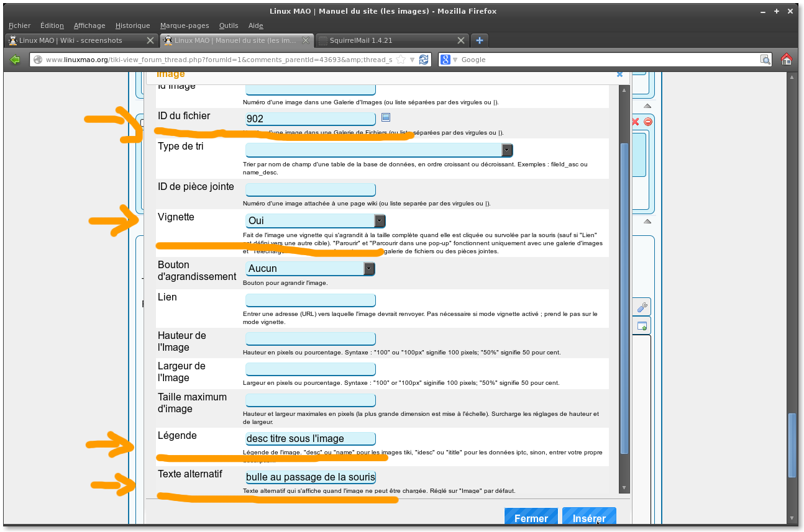Click the search magnifier icon
The image size is (804, 532).
[765, 60]
